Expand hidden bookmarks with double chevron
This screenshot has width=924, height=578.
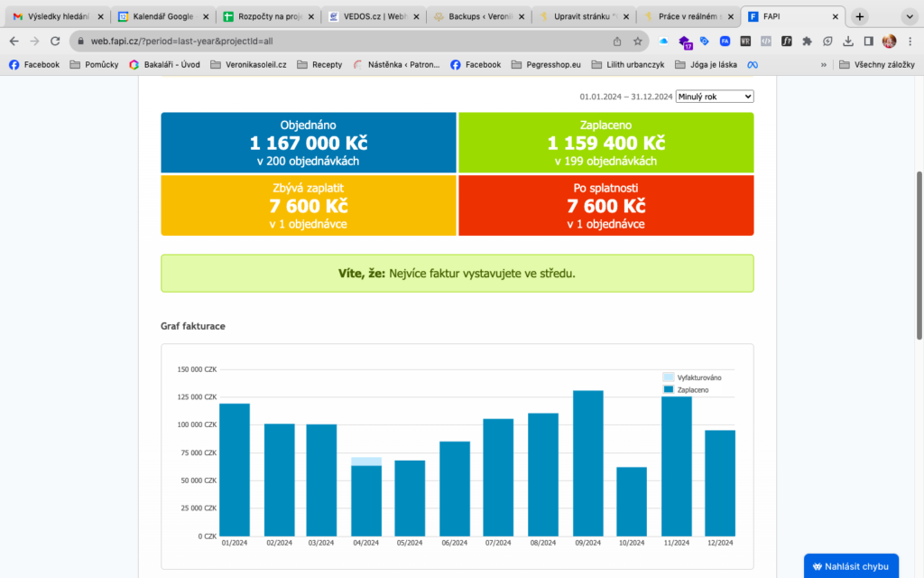823,64
